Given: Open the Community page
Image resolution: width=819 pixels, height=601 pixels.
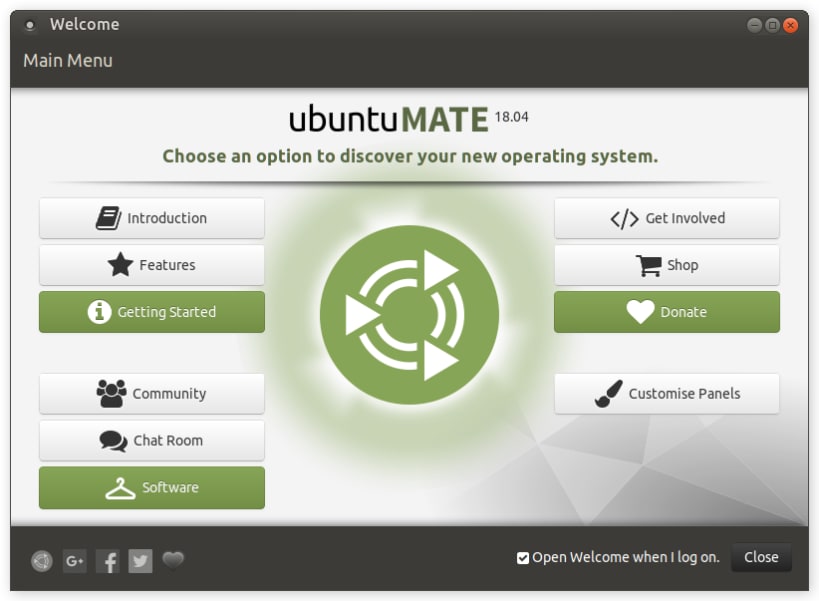Looking at the screenshot, I should pos(151,394).
